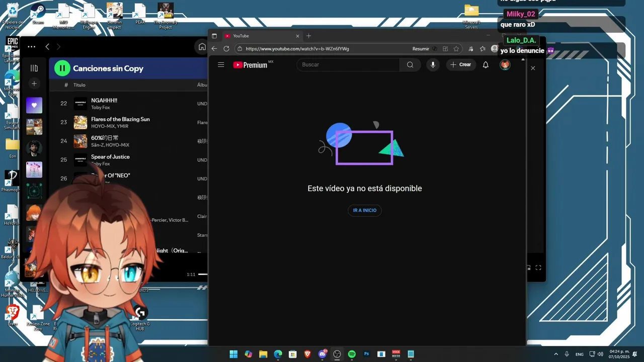Create a new Spotify playlist with plus button

[x=34, y=84]
